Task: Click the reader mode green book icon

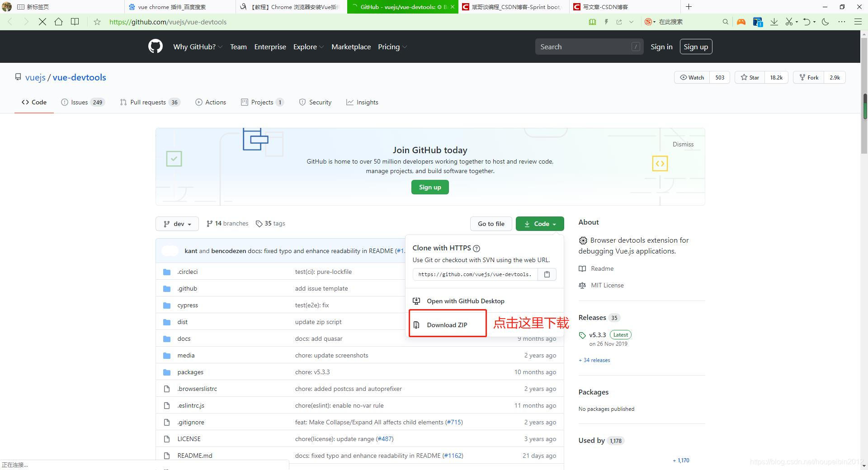Action: 592,22
